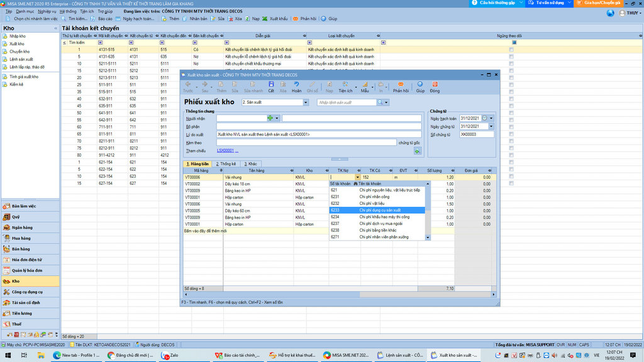Open Giúp help in the dialog toolbar

point(420,87)
